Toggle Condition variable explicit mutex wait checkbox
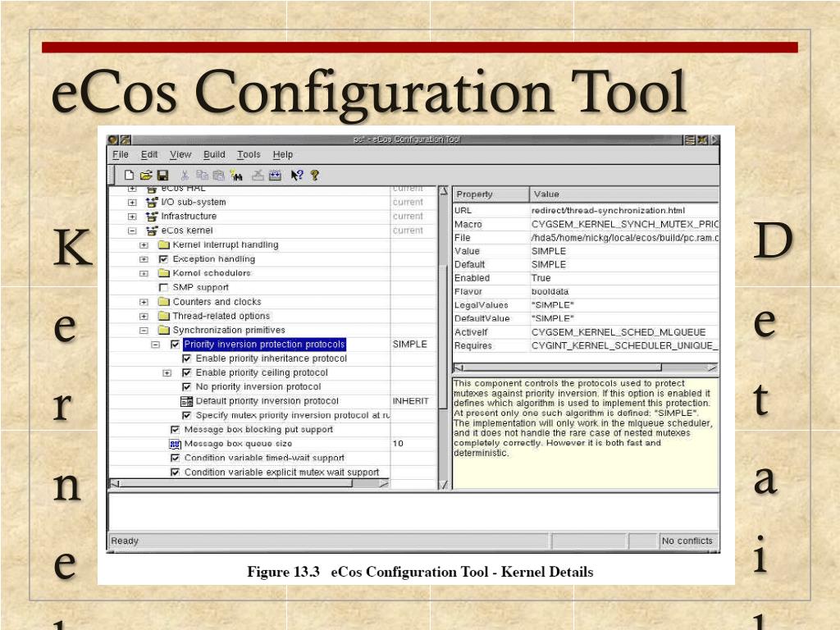 [x=175, y=472]
